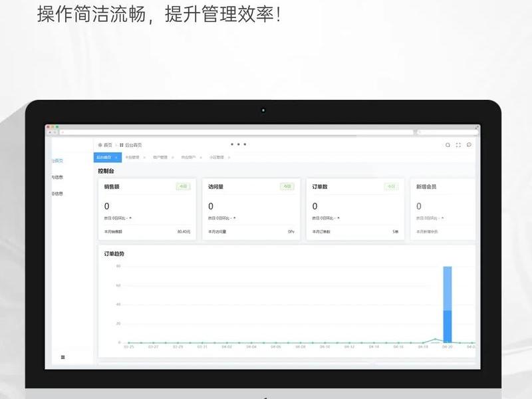This screenshot has width=532, height=399.
Task: Switch to the 商户管理 tab
Action: click(160, 158)
